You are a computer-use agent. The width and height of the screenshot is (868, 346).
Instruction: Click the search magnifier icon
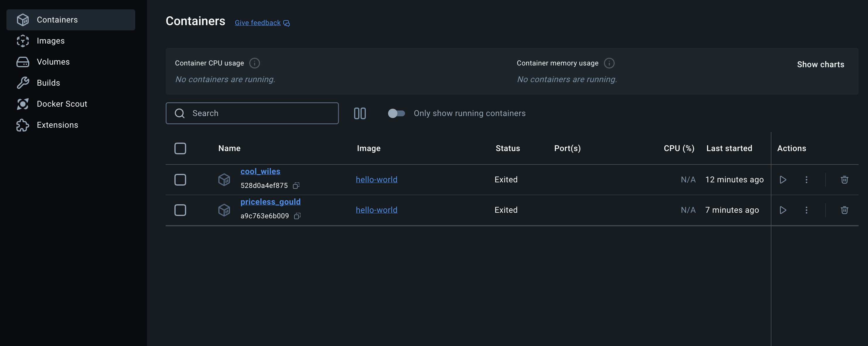click(180, 113)
